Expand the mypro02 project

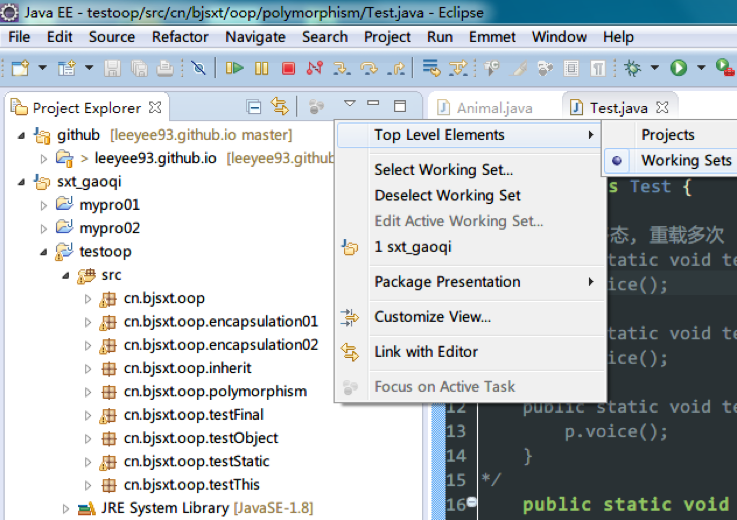(x=44, y=229)
